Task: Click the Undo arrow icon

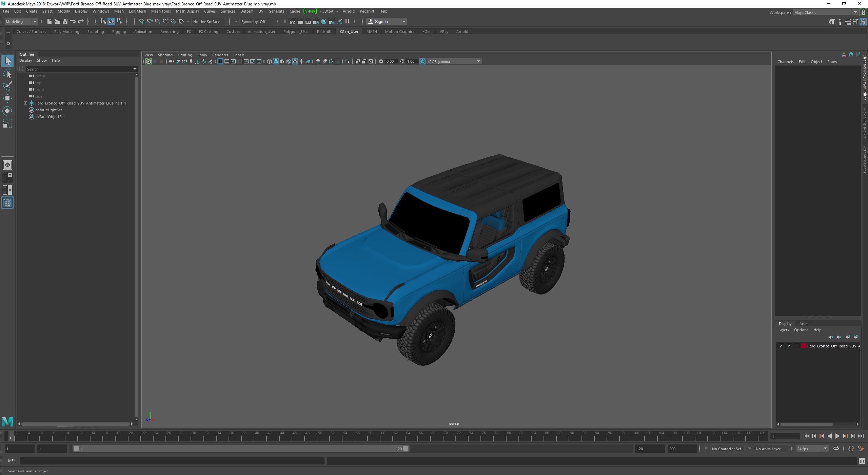Action: pyautogui.click(x=73, y=21)
